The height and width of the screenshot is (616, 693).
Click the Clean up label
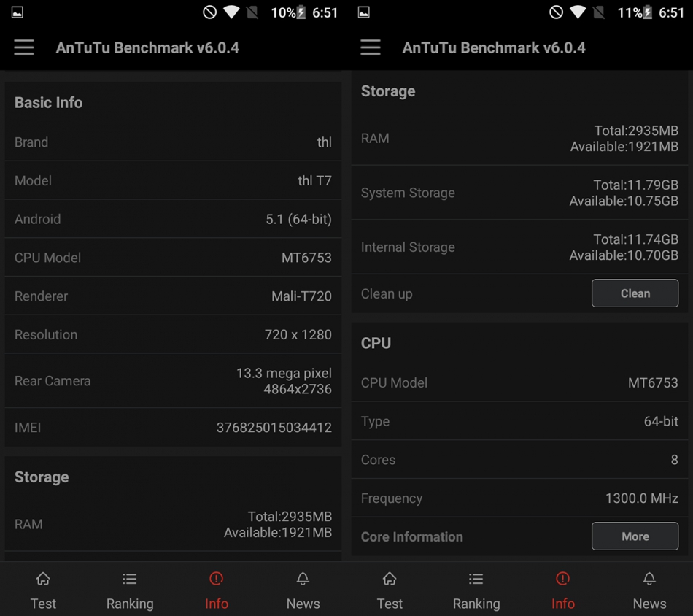tap(387, 294)
